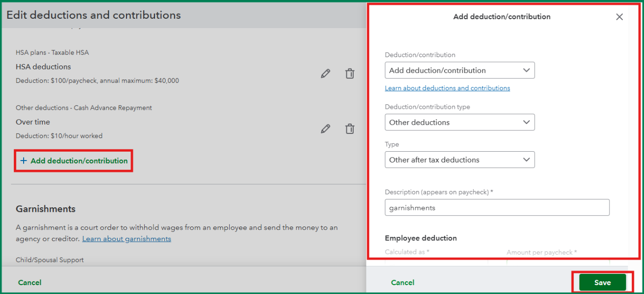Close the Add deduction/contribution panel
The image size is (644, 294).
[x=619, y=17]
